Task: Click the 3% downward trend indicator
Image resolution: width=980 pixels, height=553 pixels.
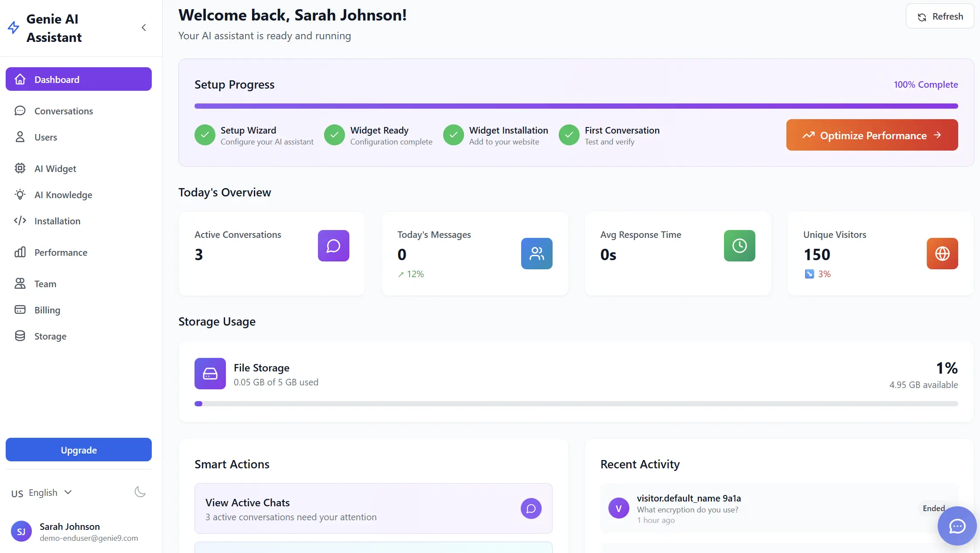Action: (817, 274)
